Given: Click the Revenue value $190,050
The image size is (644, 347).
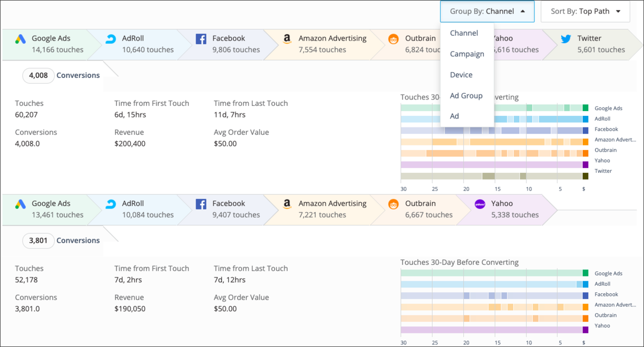Looking at the screenshot, I should [x=130, y=309].
